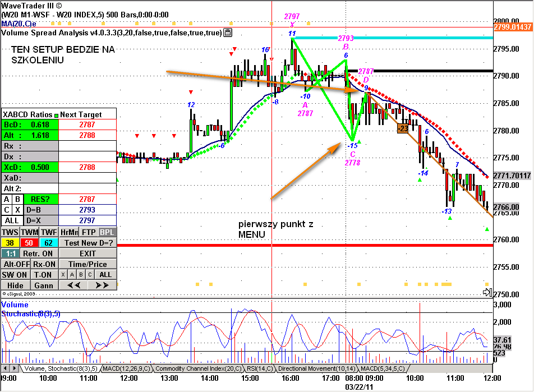Click the -23 orange chart marker

click(x=403, y=128)
